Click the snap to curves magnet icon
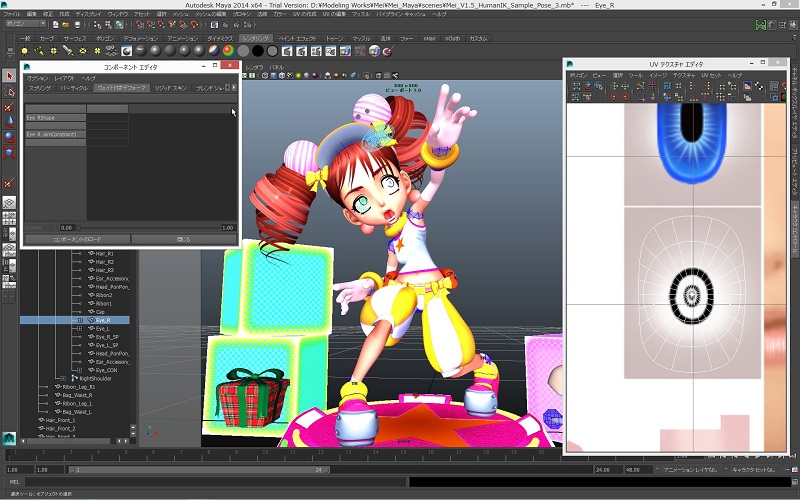 click(x=151, y=24)
